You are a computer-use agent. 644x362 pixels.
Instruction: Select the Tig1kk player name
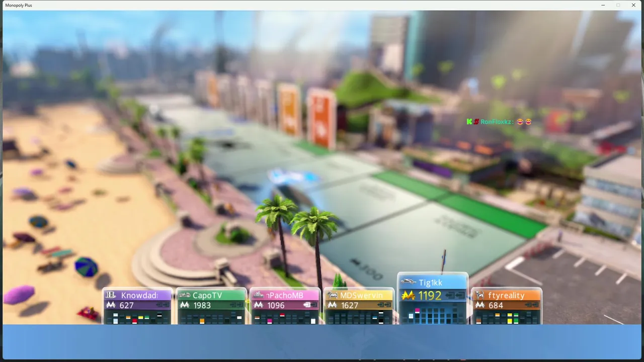pyautogui.click(x=430, y=283)
